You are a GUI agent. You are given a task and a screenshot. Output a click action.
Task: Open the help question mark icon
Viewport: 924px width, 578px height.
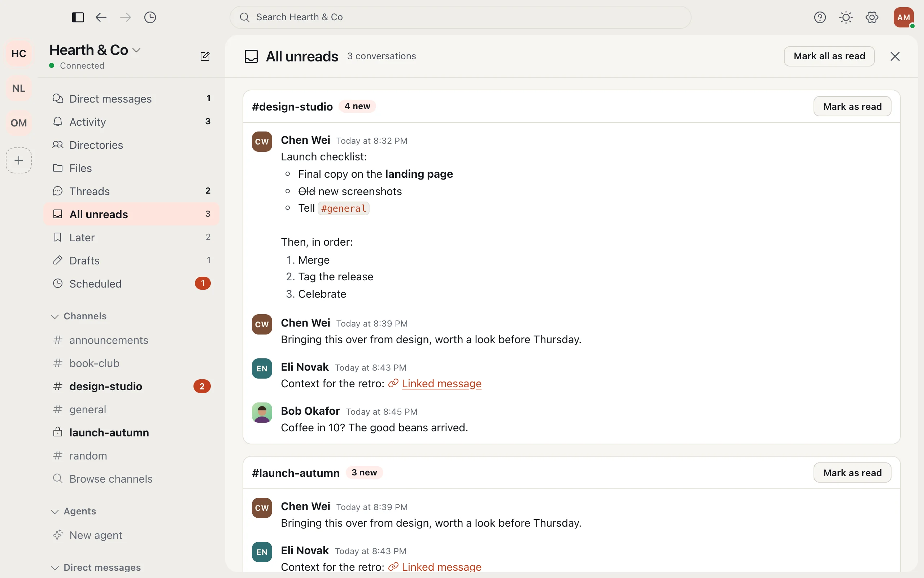(x=820, y=17)
